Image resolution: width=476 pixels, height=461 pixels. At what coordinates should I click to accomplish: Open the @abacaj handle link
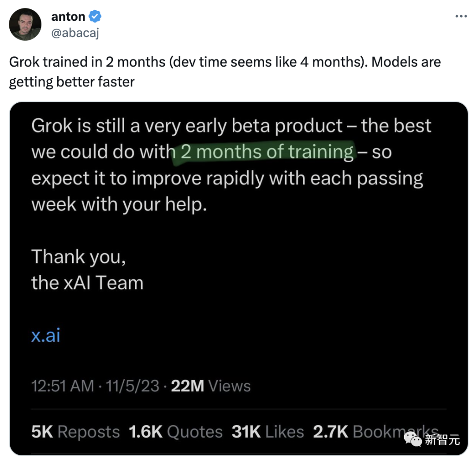(75, 33)
